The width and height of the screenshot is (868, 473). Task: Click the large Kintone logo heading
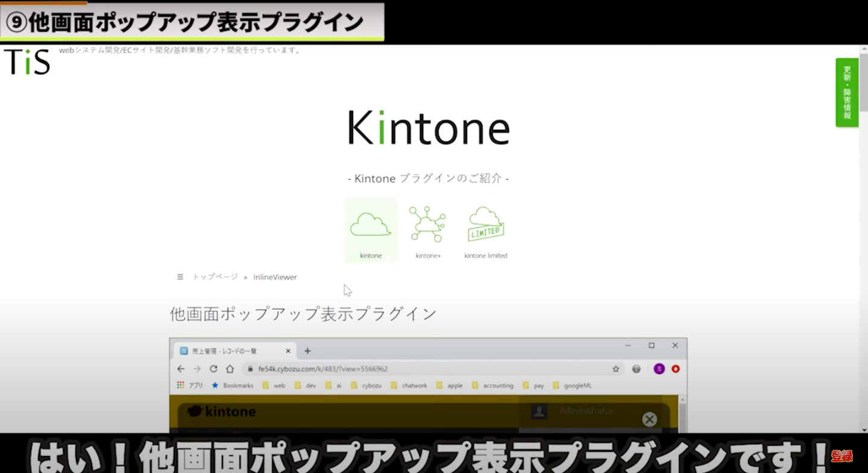point(429,127)
